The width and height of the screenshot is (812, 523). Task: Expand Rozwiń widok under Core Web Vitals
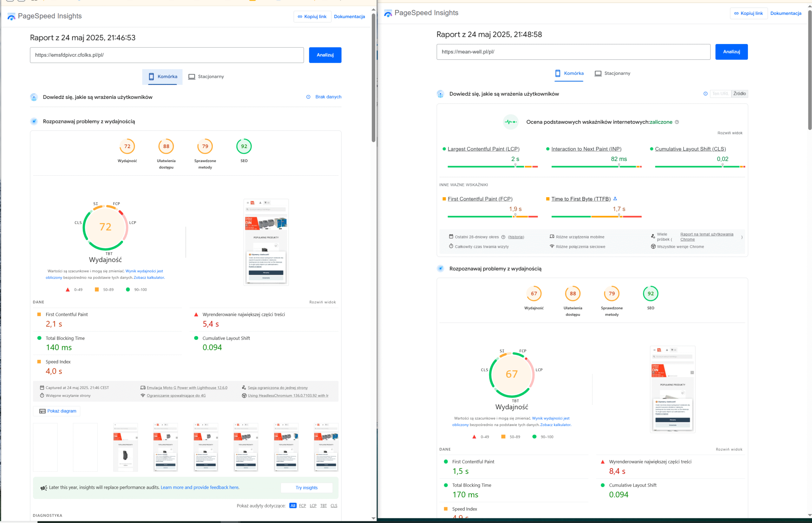[x=730, y=133]
